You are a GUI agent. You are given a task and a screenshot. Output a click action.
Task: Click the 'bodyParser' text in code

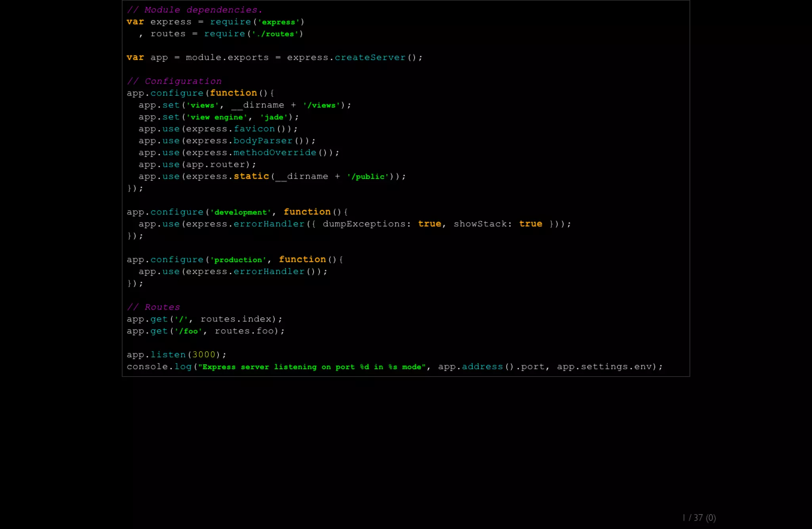(263, 141)
